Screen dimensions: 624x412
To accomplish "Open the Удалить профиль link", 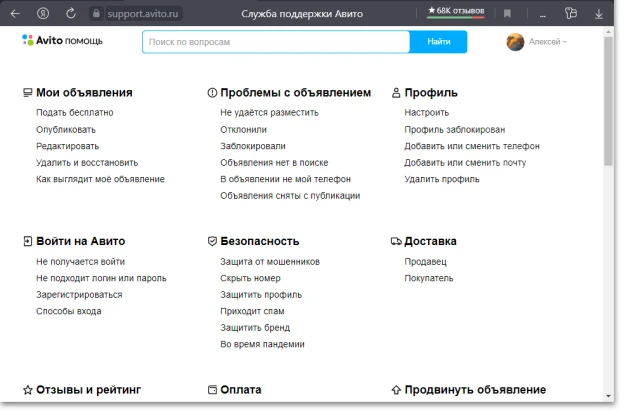I will pos(442,180).
